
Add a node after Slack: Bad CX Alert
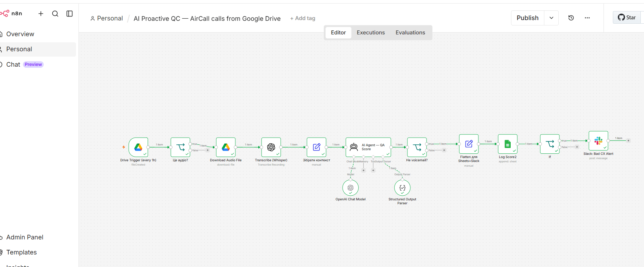628,140
